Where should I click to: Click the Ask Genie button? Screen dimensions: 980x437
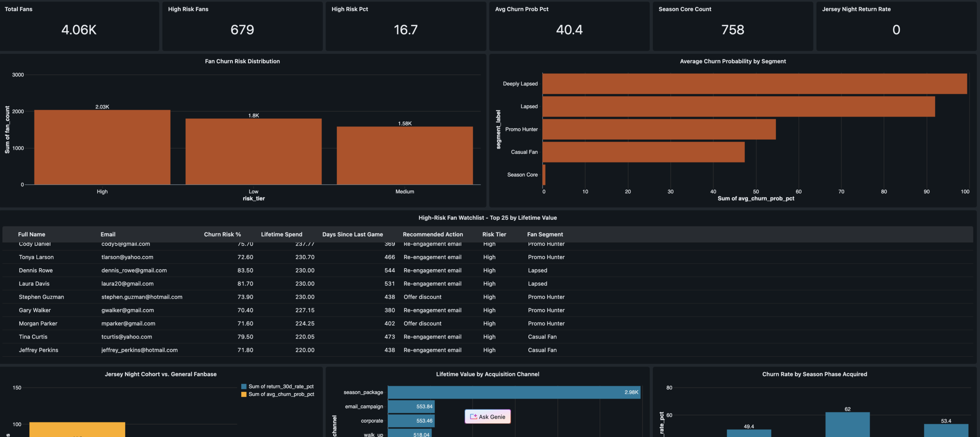pyautogui.click(x=487, y=417)
